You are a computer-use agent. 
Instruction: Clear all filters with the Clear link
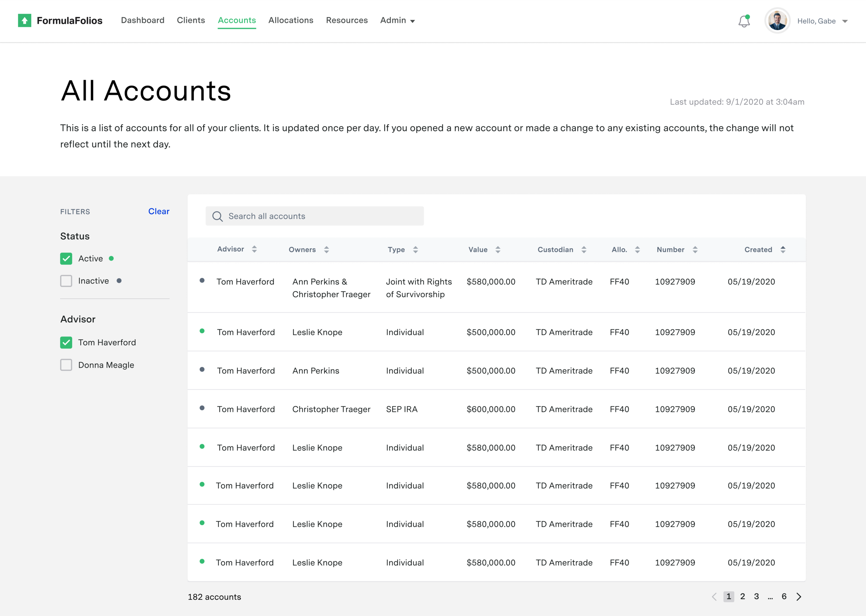click(159, 211)
